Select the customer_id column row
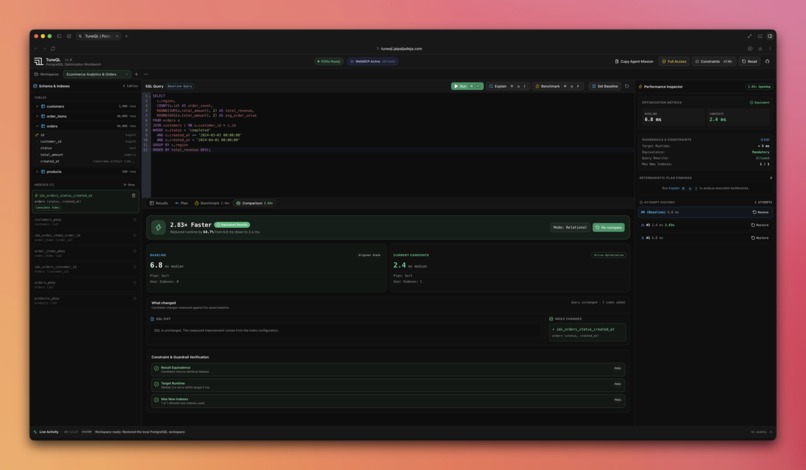The image size is (806, 470). click(85, 141)
